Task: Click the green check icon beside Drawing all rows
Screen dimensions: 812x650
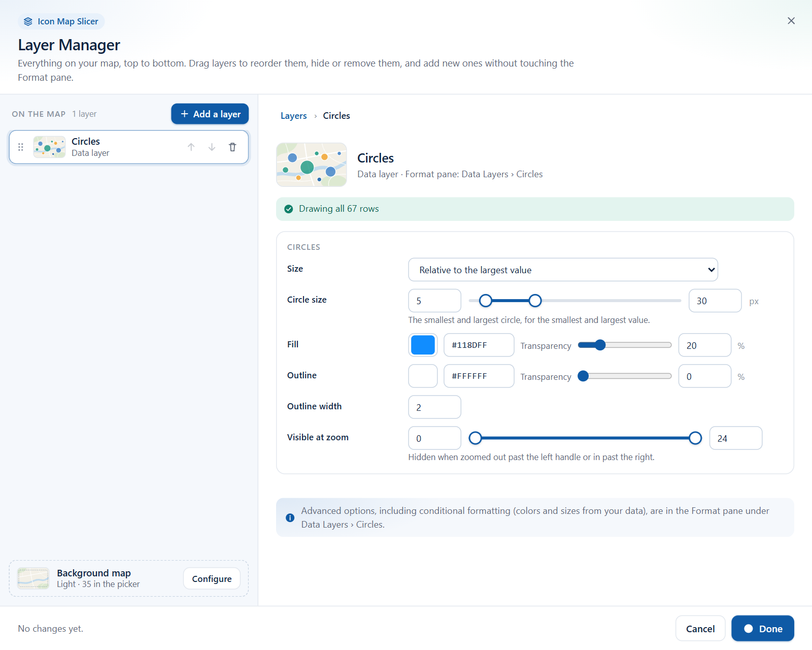Action: click(x=289, y=209)
